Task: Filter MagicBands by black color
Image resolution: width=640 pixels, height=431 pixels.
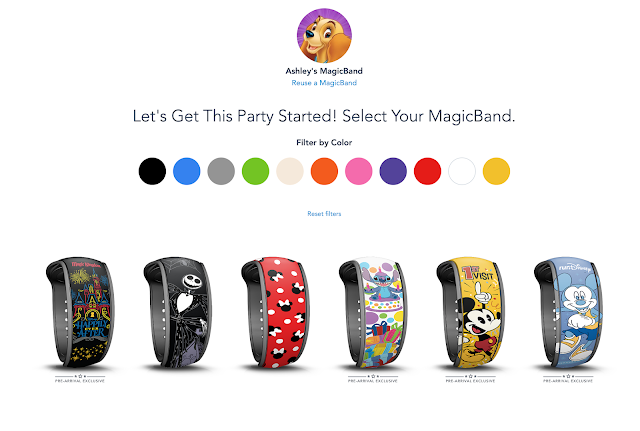Action: [x=152, y=171]
